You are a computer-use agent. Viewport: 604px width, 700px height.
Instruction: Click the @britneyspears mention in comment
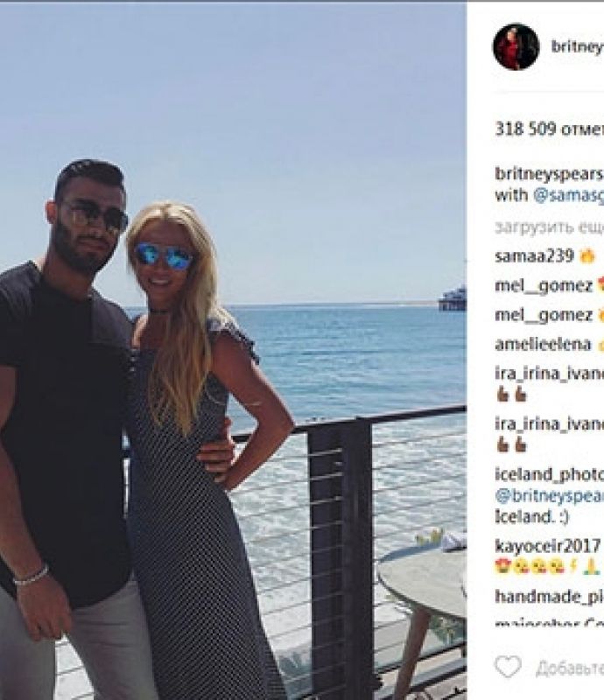[550, 495]
